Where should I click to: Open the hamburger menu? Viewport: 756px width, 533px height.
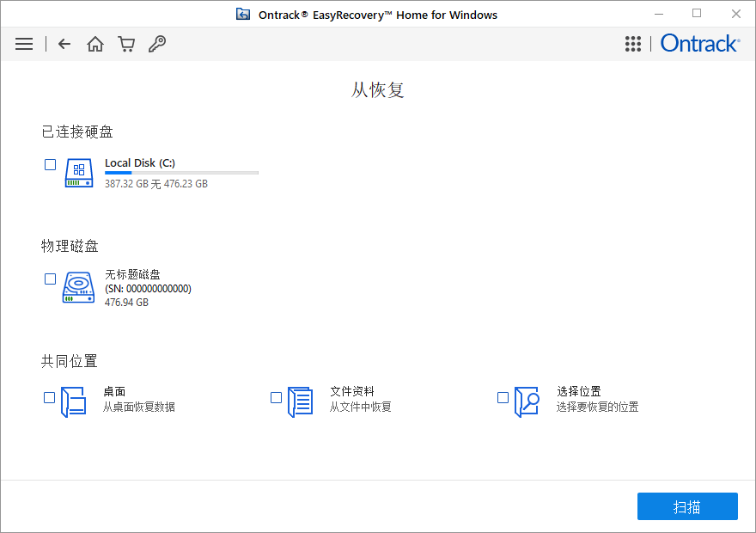click(24, 44)
